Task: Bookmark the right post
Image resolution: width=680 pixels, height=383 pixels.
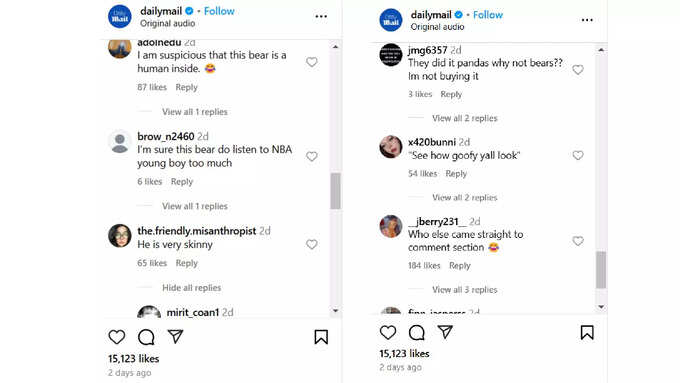Action: tap(587, 333)
